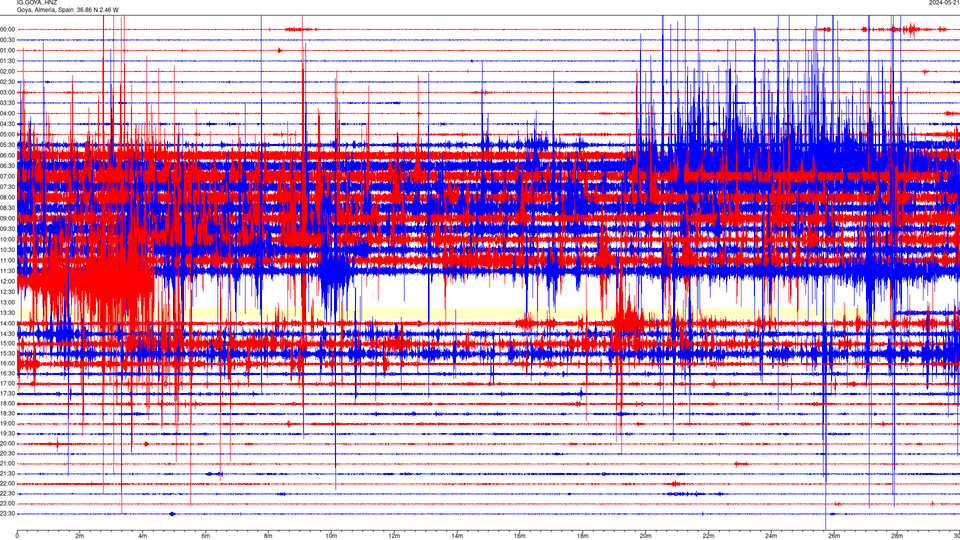Viewport: 960px width, 540px height.
Task: Select the 05:00 row time label
Action: pos(8,134)
